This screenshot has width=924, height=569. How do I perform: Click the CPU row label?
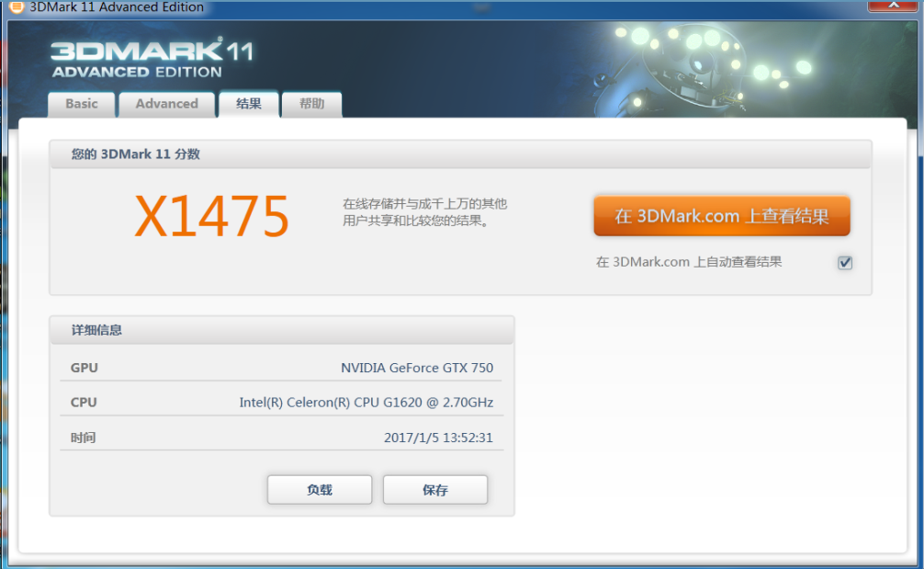pyautogui.click(x=84, y=402)
